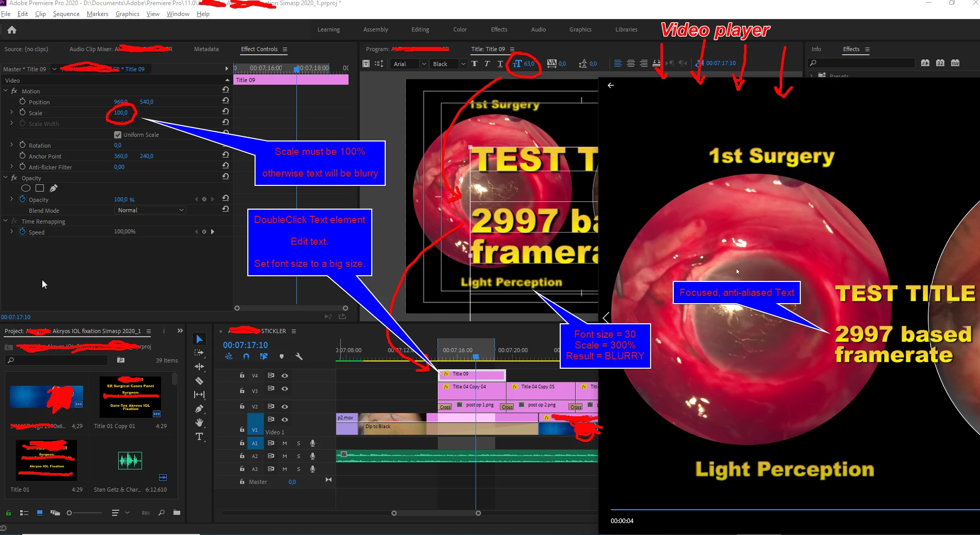Center-align title text
The height and width of the screenshot is (535, 980).
pyautogui.click(x=631, y=64)
